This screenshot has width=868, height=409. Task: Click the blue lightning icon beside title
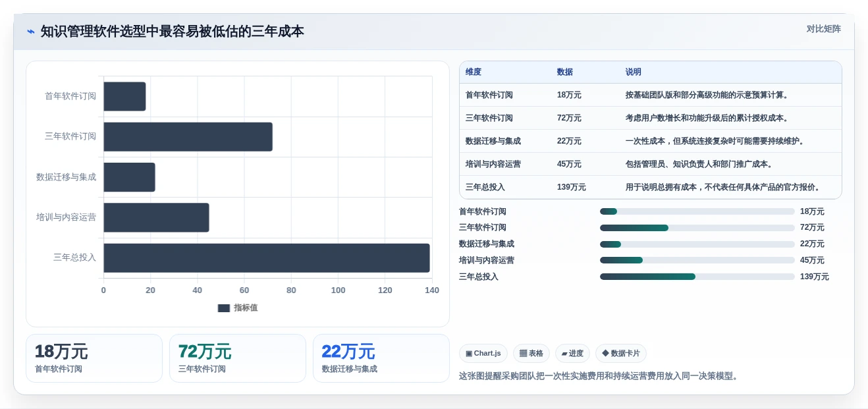tap(30, 32)
